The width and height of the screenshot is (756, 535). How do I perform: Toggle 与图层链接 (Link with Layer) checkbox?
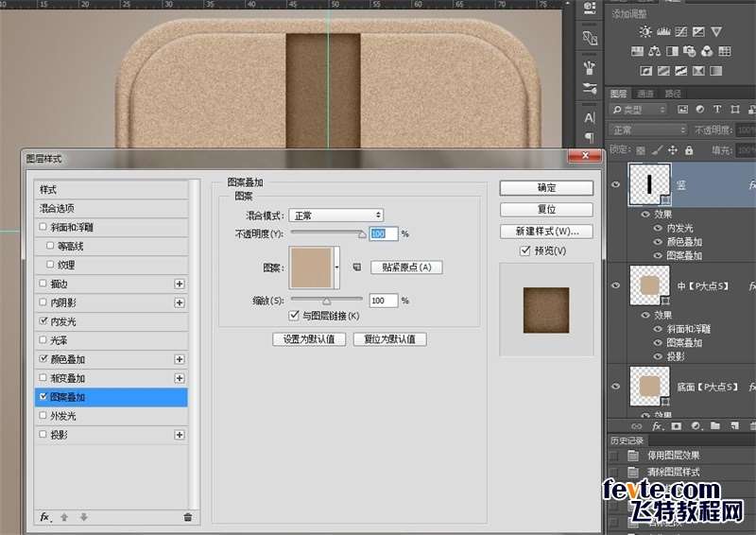point(294,316)
